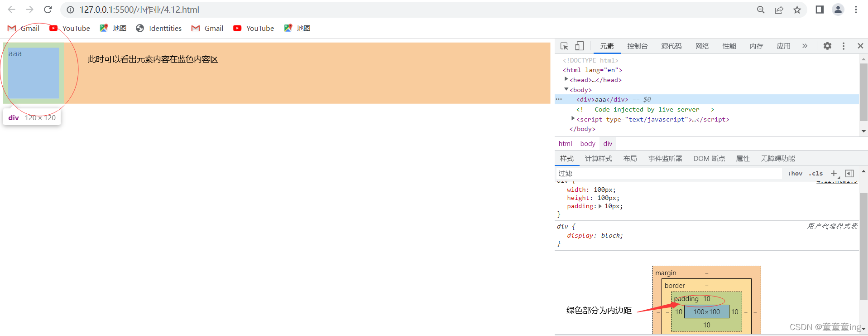Viewport: 868px width, 336px height.
Task: Toggle the .cls class editor button
Action: (816, 173)
